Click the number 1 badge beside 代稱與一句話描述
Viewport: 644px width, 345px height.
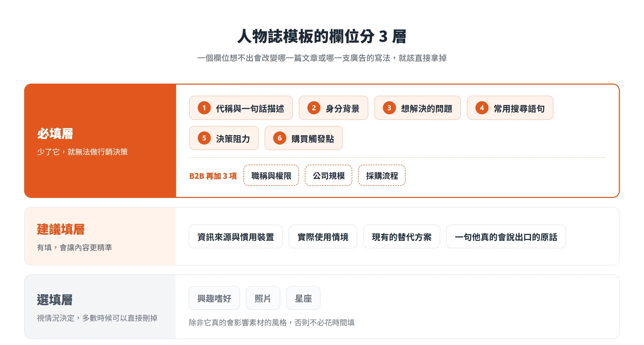[204, 108]
